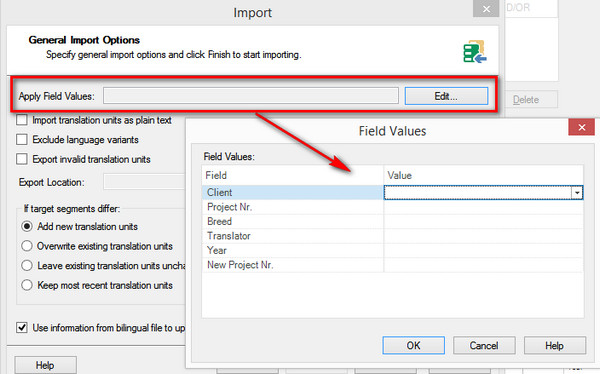The width and height of the screenshot is (600, 374).
Task: Cancel the Field Values dialog
Action: (x=484, y=346)
